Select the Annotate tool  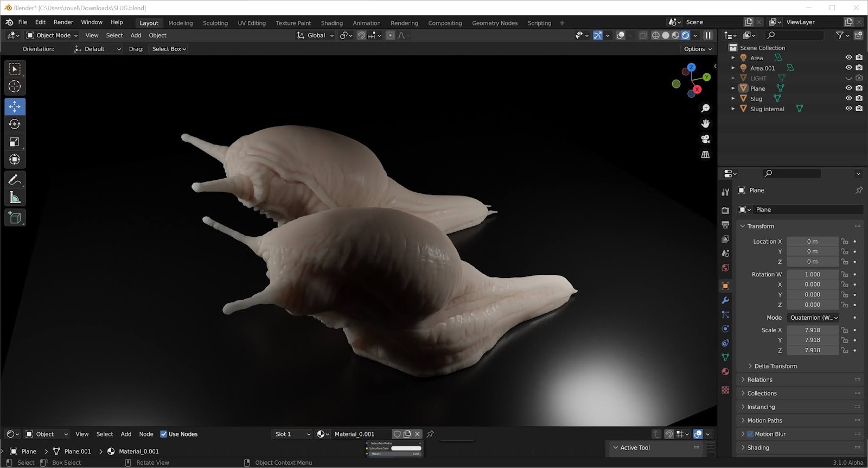click(15, 180)
